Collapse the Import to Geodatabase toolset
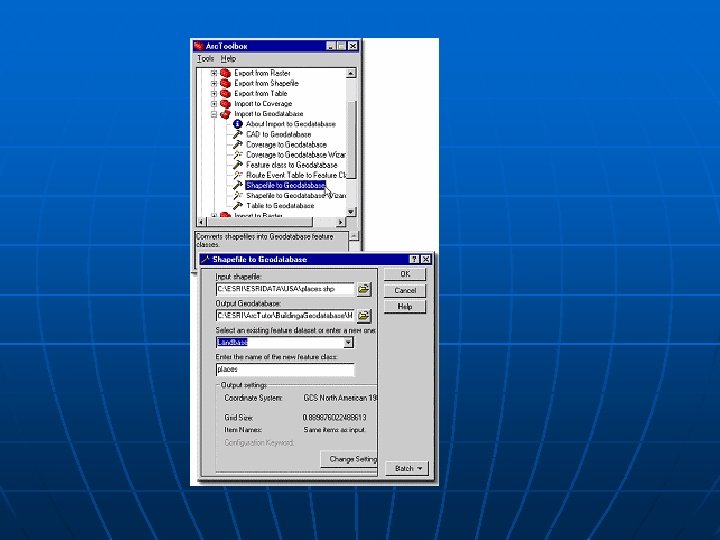The width and height of the screenshot is (720, 540). click(214, 114)
